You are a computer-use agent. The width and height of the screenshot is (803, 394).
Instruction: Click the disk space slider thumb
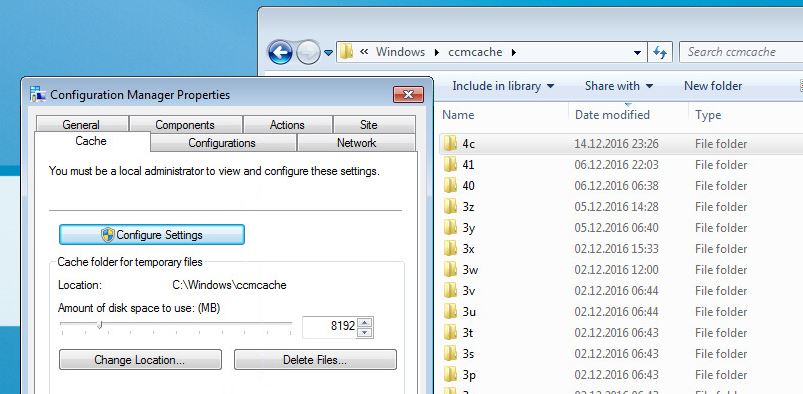pos(100,324)
